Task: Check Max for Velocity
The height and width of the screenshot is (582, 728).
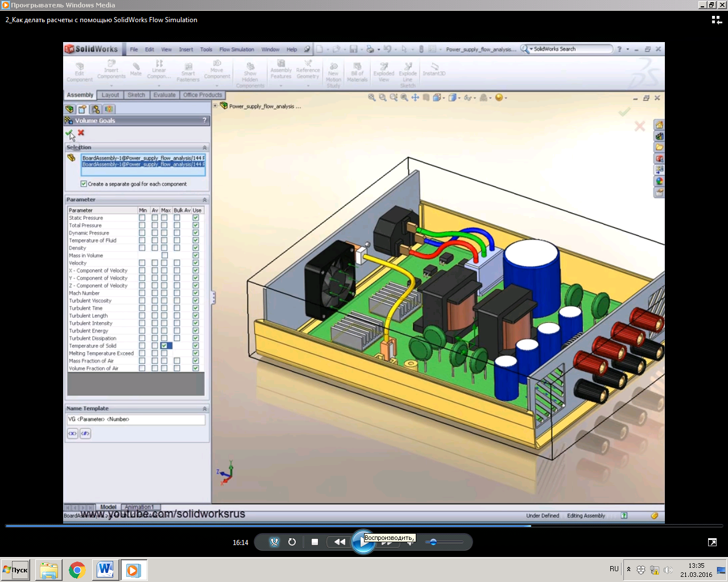Action: (x=164, y=263)
